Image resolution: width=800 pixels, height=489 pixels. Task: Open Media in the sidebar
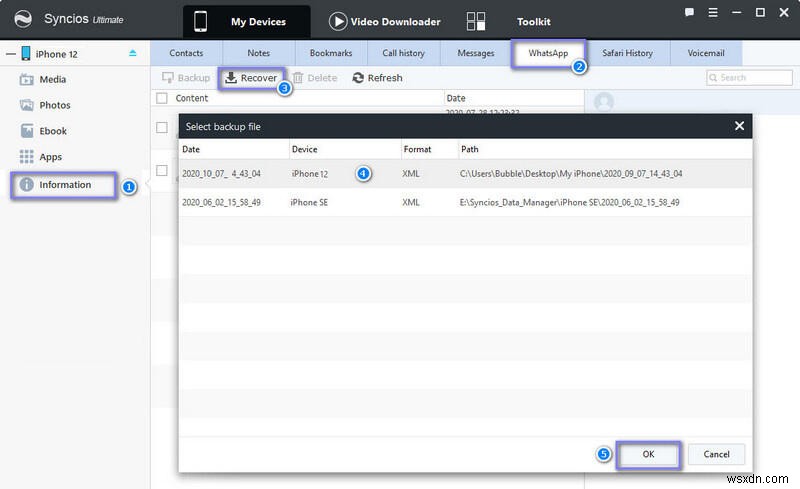click(43, 80)
